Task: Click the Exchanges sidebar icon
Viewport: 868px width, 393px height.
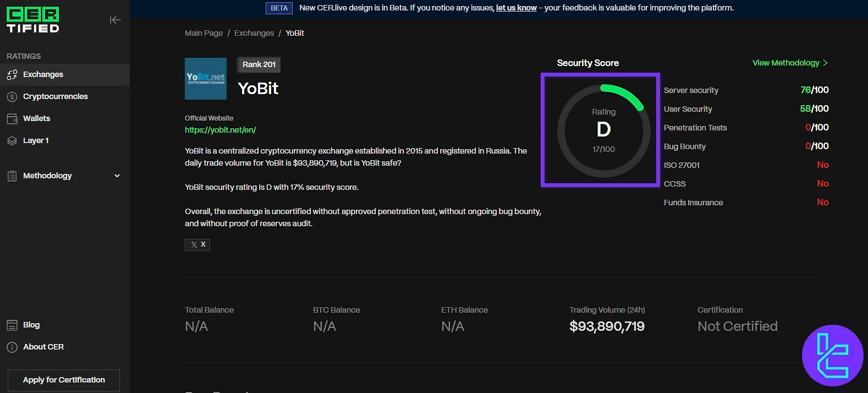Action: click(x=12, y=75)
